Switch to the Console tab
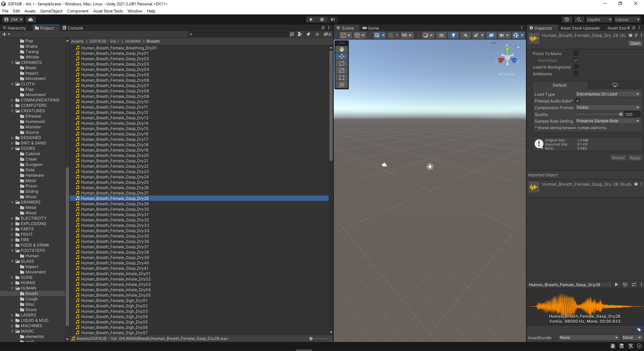This screenshot has height=351, width=644. pyautogui.click(x=73, y=28)
